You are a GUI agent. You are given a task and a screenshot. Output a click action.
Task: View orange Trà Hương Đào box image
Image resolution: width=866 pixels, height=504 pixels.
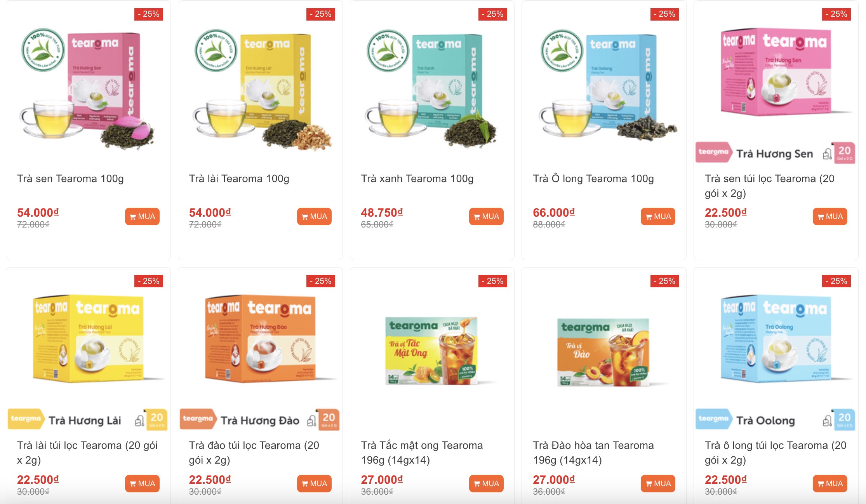[260, 361]
